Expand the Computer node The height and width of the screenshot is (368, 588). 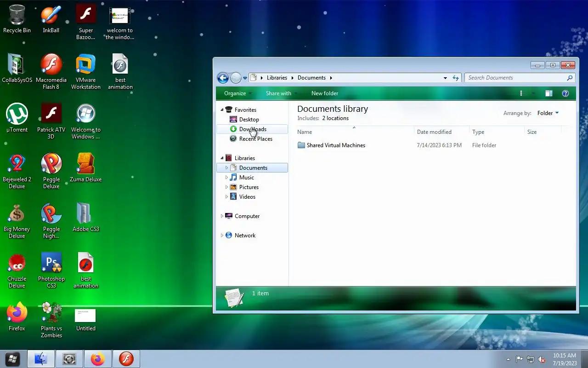[x=222, y=216]
